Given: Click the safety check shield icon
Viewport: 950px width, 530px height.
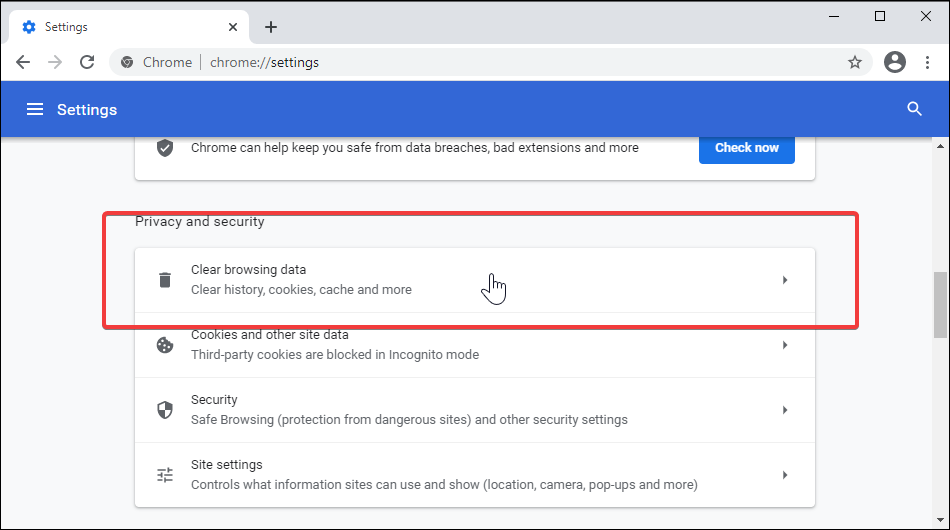Looking at the screenshot, I should coord(165,148).
